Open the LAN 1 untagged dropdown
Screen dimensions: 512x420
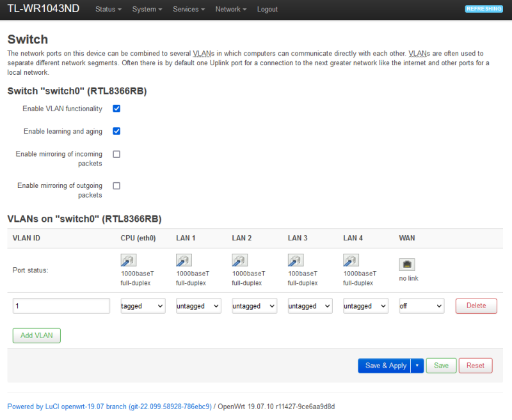198,306
